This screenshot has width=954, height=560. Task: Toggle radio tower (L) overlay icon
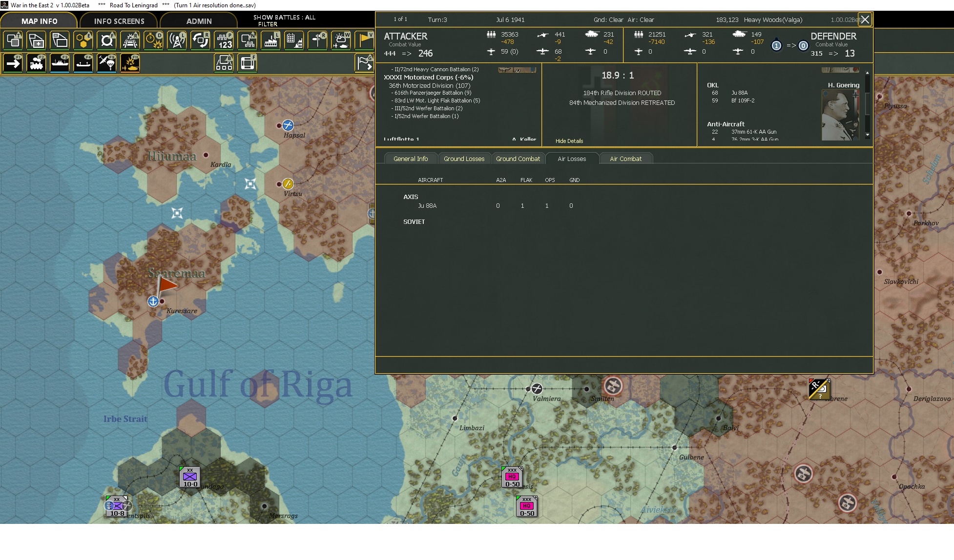[177, 40]
